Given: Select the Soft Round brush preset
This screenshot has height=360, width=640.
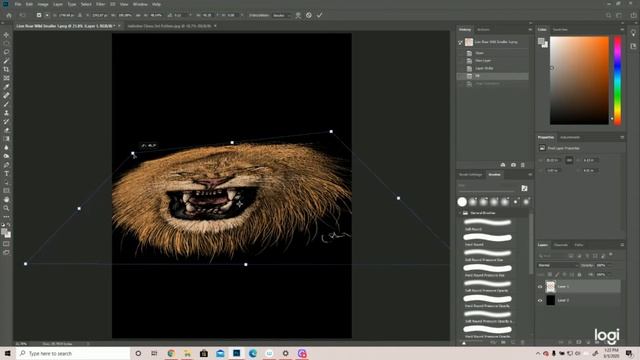Looking at the screenshot, I should click(488, 224).
